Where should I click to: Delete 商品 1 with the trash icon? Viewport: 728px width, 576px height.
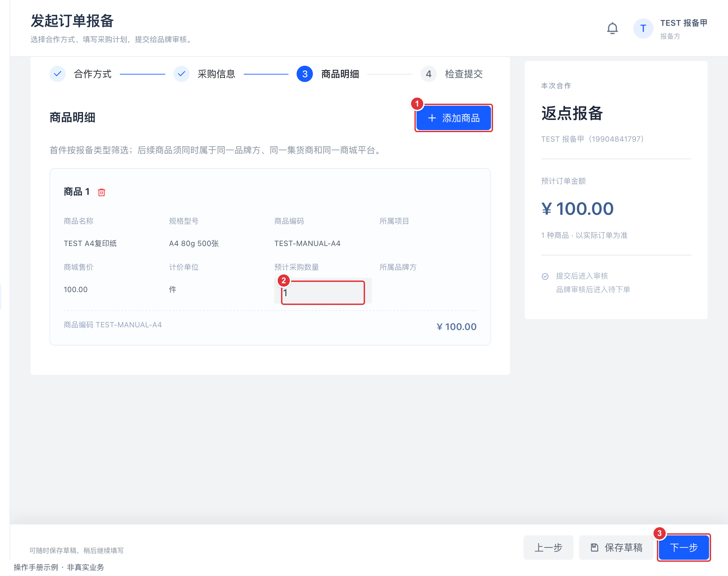[x=102, y=192]
